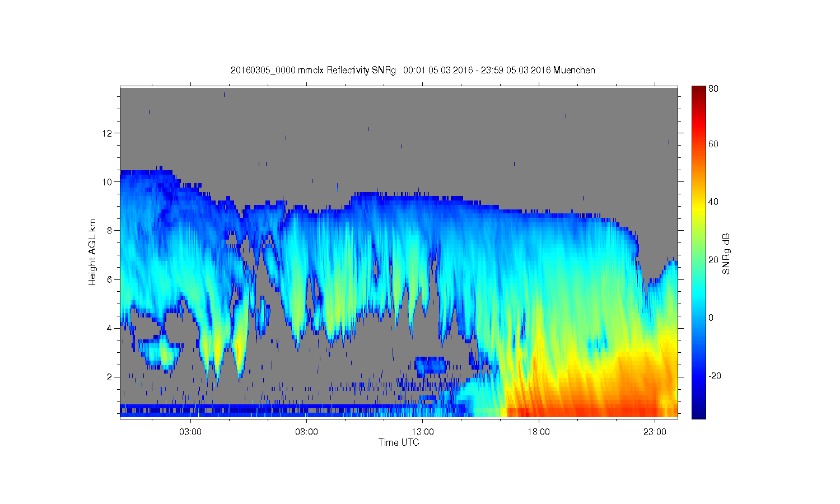Viewport: 840px width, 504px height.
Task: Click the height tick label 8
Action: (110, 231)
